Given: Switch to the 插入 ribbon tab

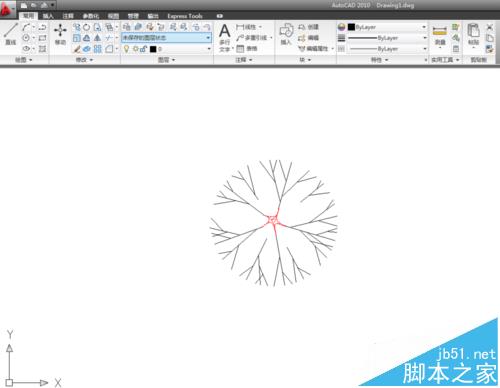Looking at the screenshot, I should click(x=48, y=16).
